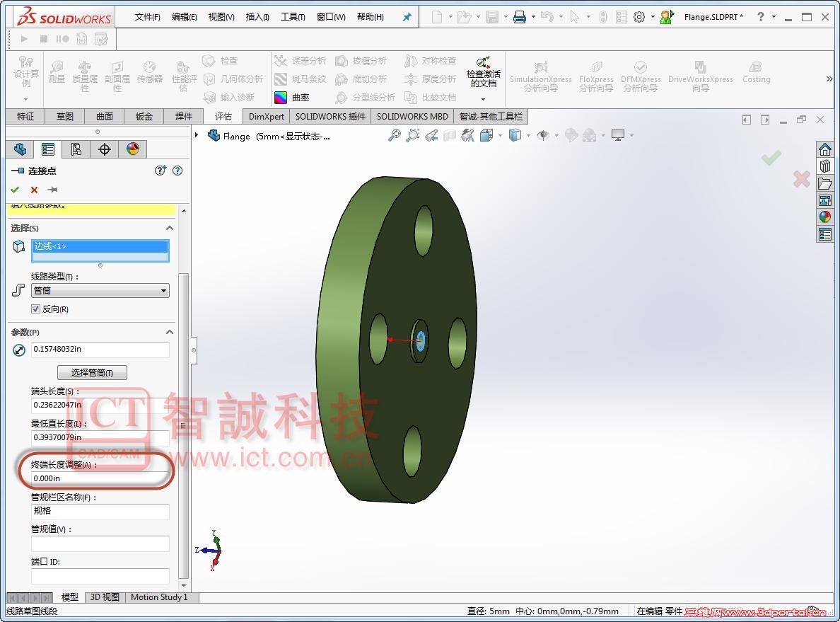This screenshot has height=622, width=840.
Task: Open the 插入(I) menu
Action: tap(257, 17)
